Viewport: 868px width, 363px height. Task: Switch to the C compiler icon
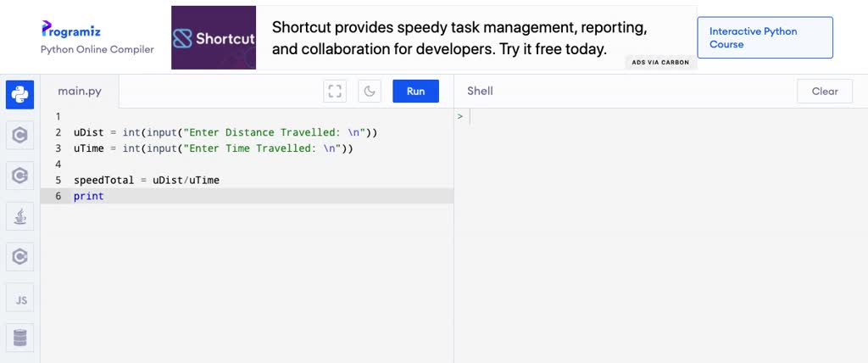pos(20,135)
